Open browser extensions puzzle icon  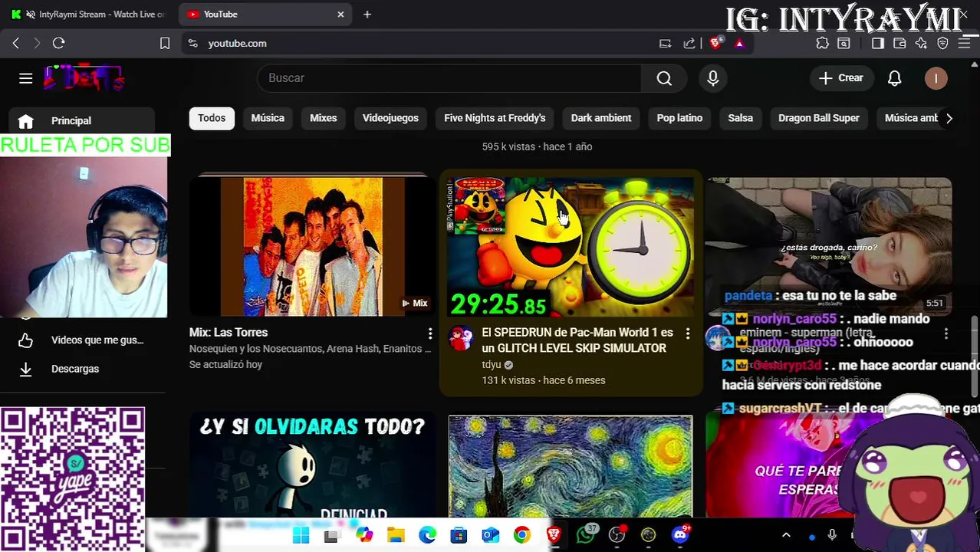822,44
